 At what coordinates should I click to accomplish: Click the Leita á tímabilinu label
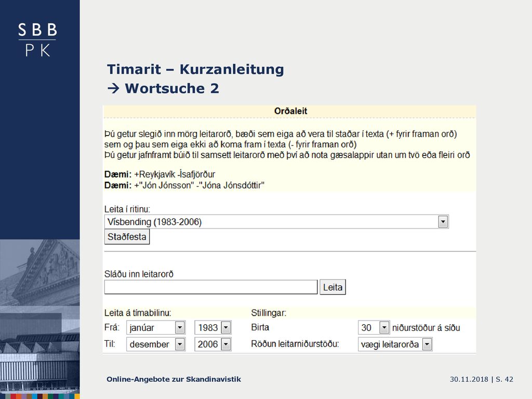point(138,313)
